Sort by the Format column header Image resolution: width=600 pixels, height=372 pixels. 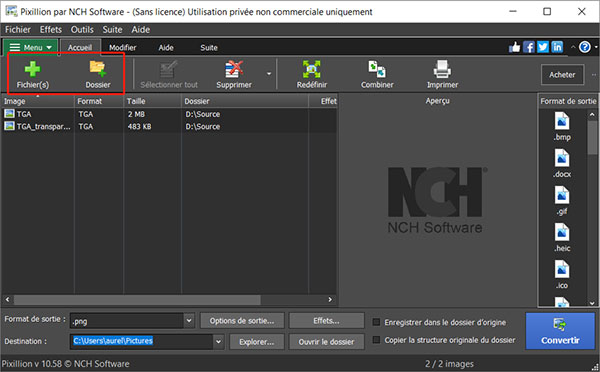[x=99, y=101]
